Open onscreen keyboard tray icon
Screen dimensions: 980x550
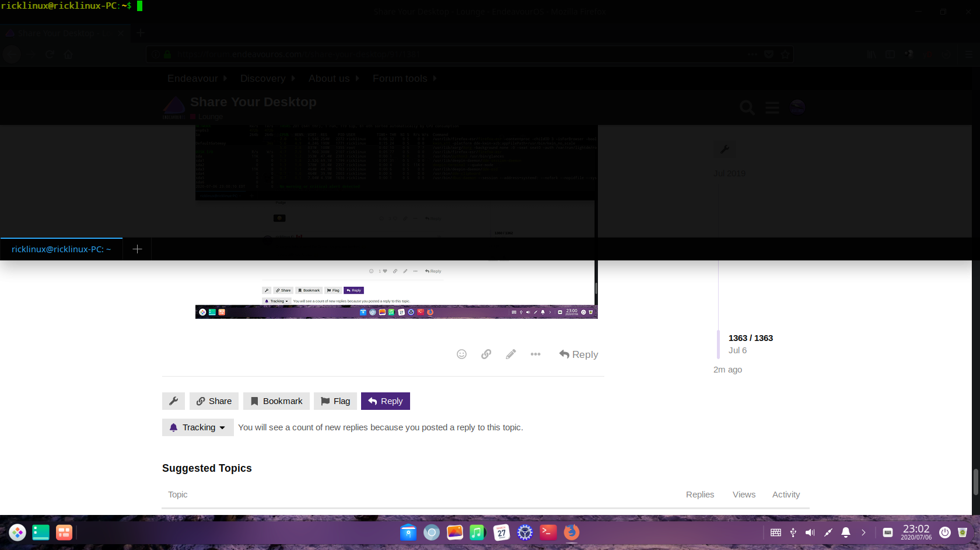click(x=888, y=532)
